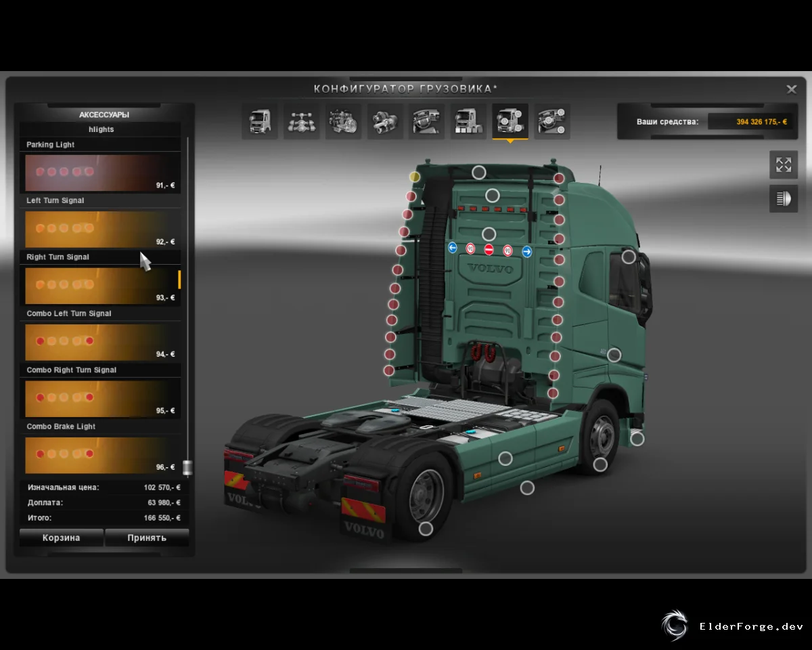Toggle truck headlights with the light icon
Screen dimensions: 812x650
784,198
